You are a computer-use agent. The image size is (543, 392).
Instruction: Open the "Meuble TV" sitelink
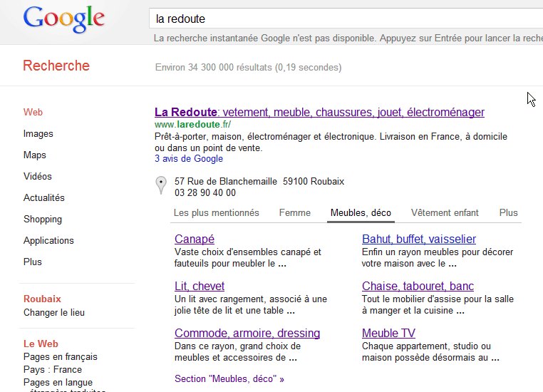(x=388, y=333)
